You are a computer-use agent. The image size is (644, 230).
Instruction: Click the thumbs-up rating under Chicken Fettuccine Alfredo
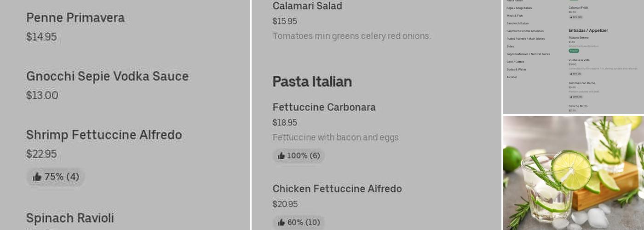click(299, 223)
